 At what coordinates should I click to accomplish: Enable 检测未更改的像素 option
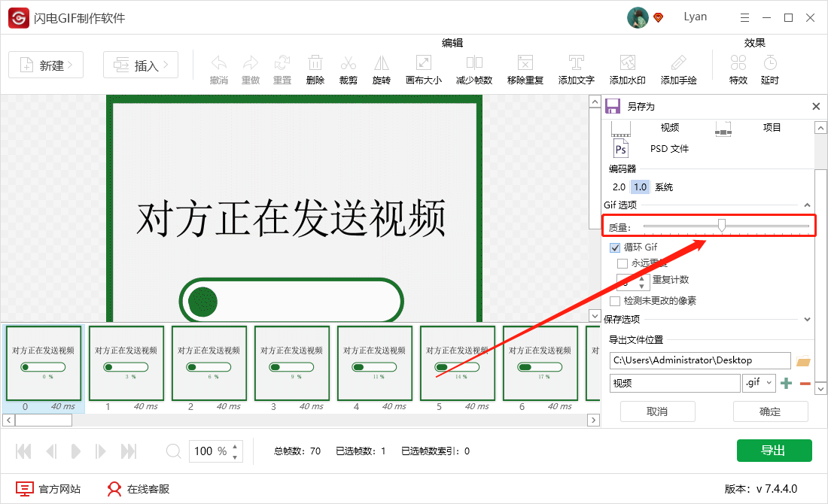click(x=615, y=300)
